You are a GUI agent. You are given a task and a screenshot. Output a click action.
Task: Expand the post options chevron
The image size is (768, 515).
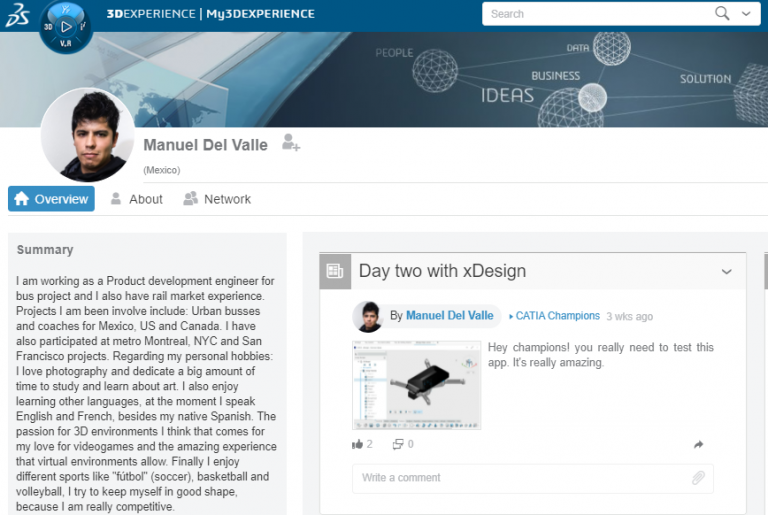(727, 272)
